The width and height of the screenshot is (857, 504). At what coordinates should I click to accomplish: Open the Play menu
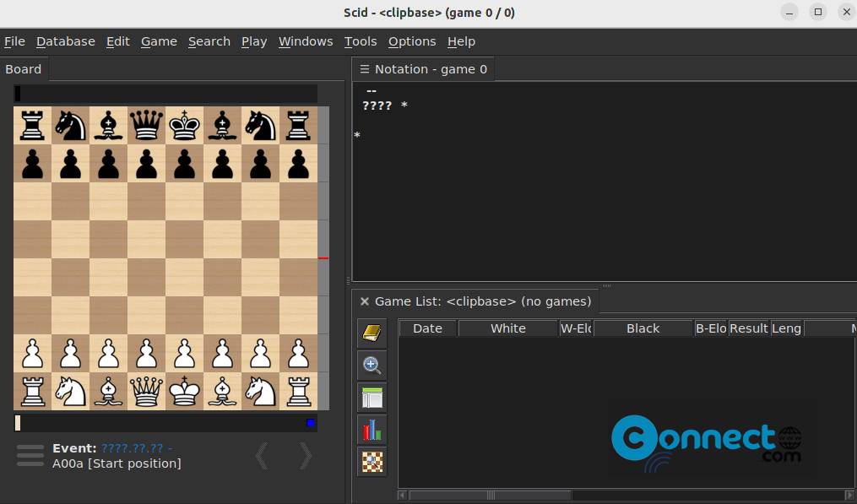(253, 41)
